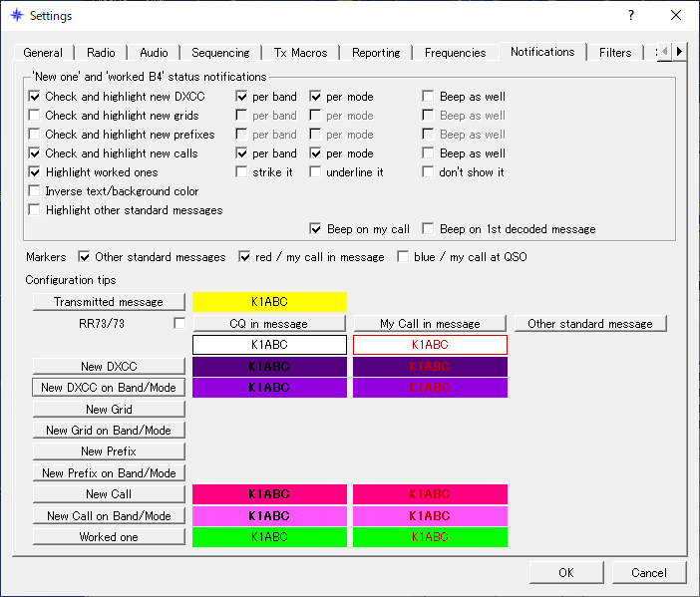Viewport: 700px width, 597px height.
Task: Click New Call on Band/Mode My Call swatch
Action: pos(430,516)
